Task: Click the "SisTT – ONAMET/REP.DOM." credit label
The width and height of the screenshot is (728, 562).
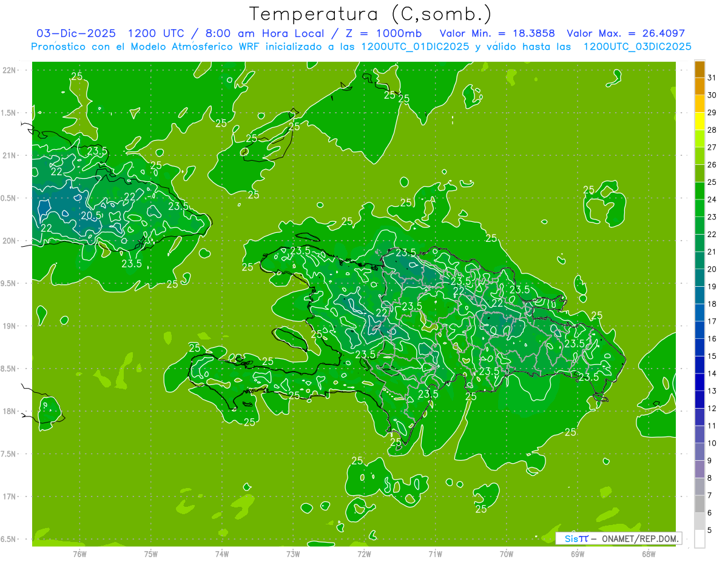Action: pyautogui.click(x=619, y=538)
